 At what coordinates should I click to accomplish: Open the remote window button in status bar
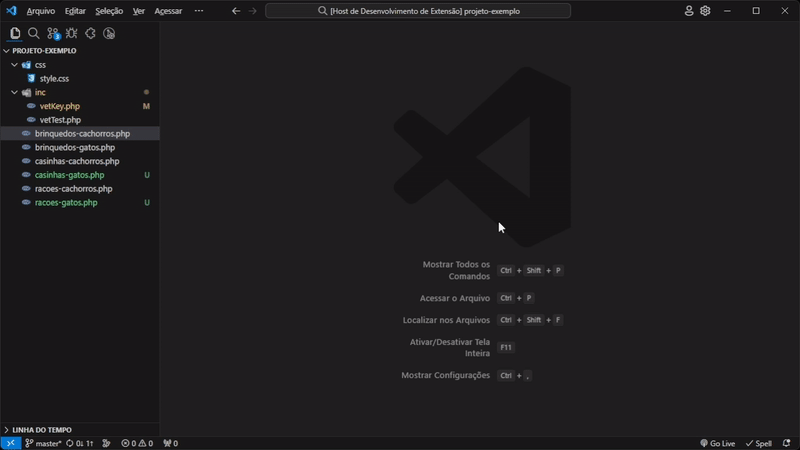coord(11,443)
